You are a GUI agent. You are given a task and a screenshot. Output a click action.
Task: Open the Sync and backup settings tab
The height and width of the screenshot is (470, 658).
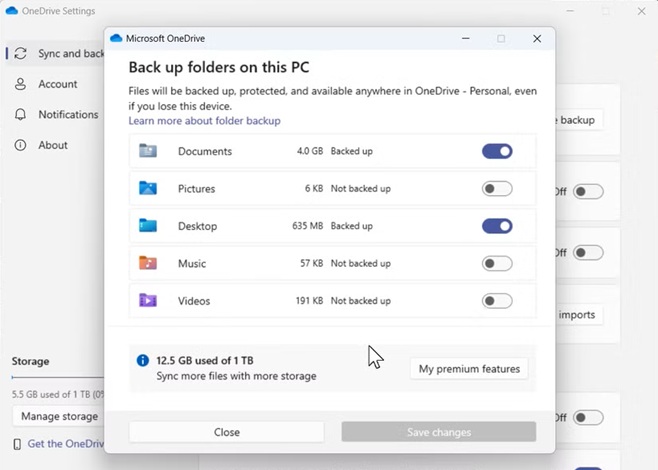(x=55, y=53)
